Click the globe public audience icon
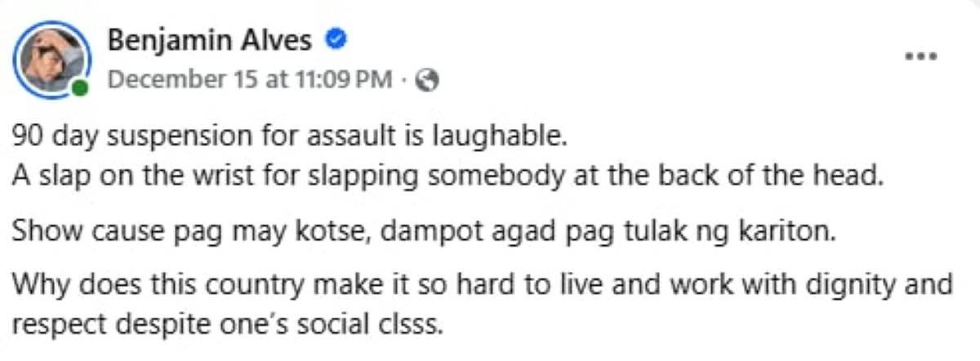980x361 pixels. [428, 79]
